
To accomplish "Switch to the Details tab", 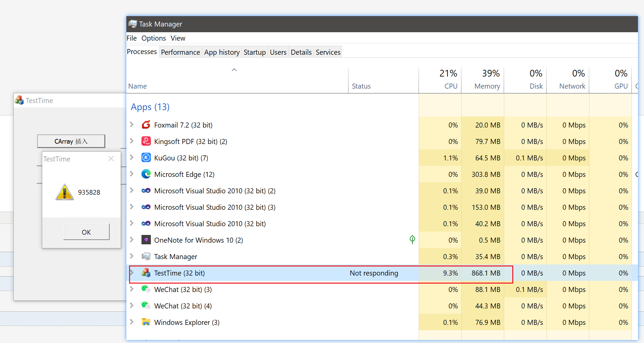I will [x=301, y=52].
